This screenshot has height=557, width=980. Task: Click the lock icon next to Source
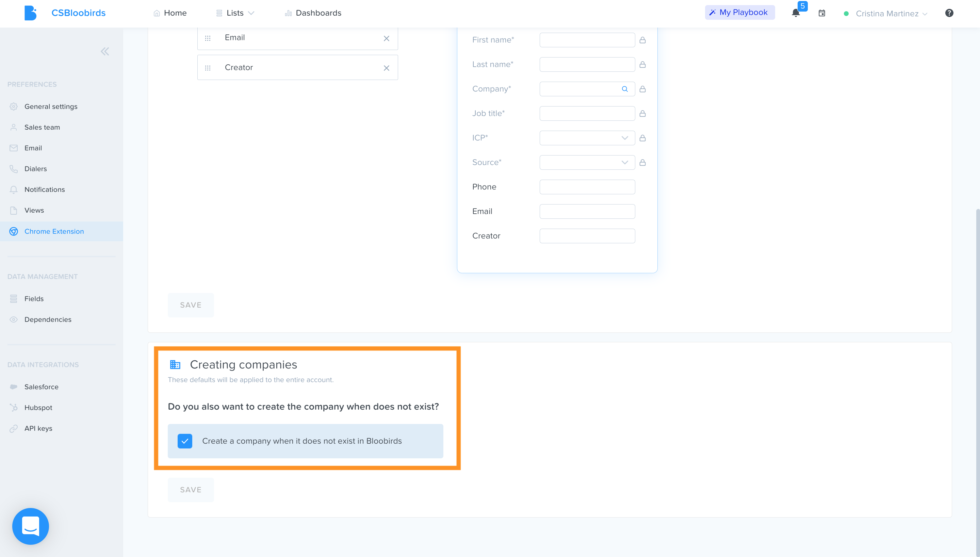[x=643, y=163]
